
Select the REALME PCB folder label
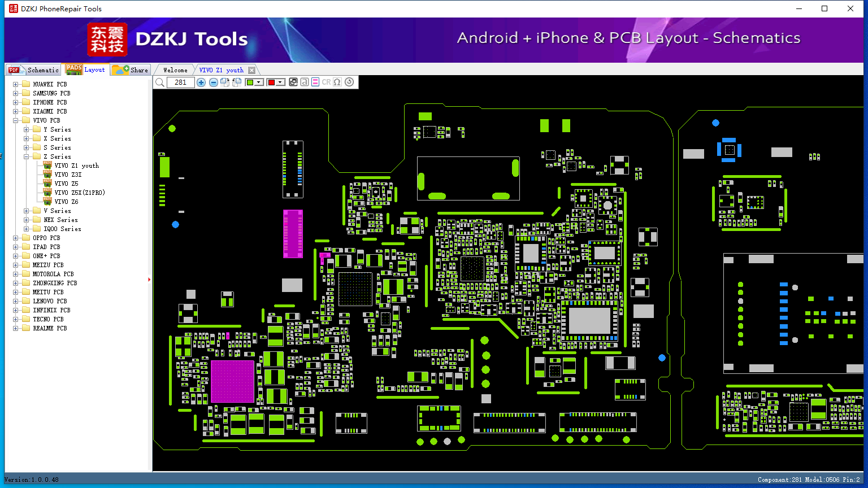[x=50, y=328]
